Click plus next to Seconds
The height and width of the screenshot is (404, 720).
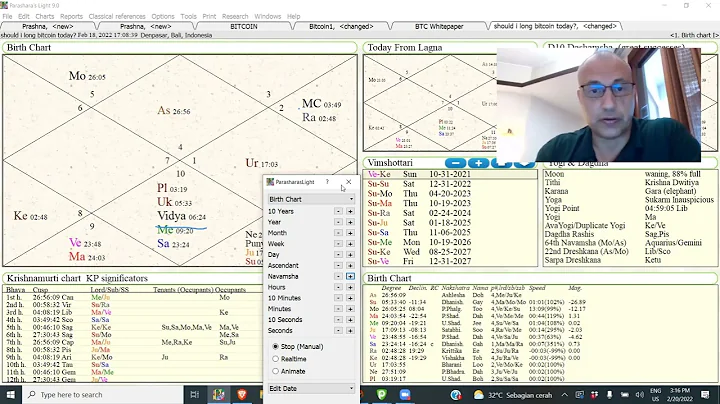(350, 331)
